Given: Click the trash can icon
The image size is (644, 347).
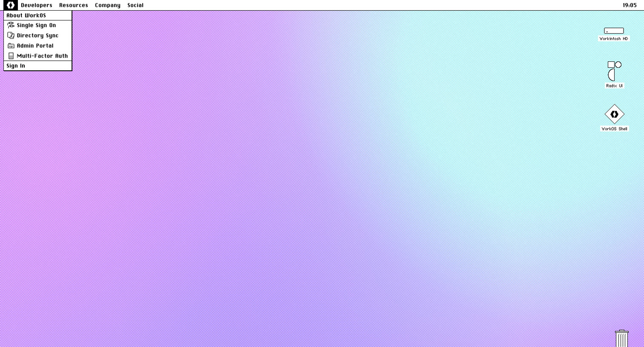Looking at the screenshot, I should pyautogui.click(x=622, y=338).
